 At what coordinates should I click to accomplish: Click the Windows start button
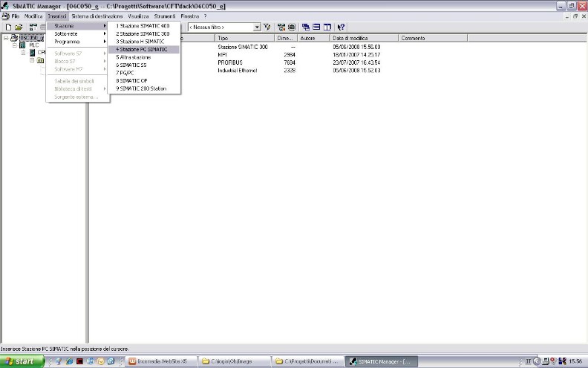22,361
